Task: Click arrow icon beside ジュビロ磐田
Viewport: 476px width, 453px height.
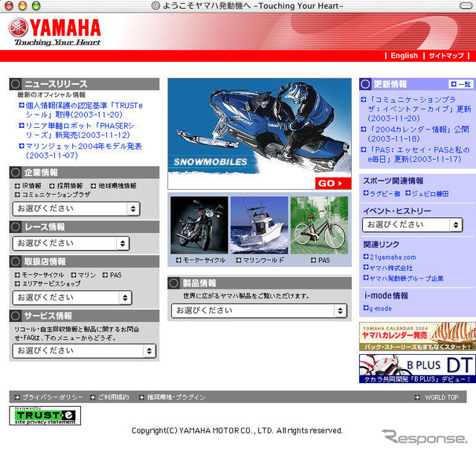Action: point(408,193)
